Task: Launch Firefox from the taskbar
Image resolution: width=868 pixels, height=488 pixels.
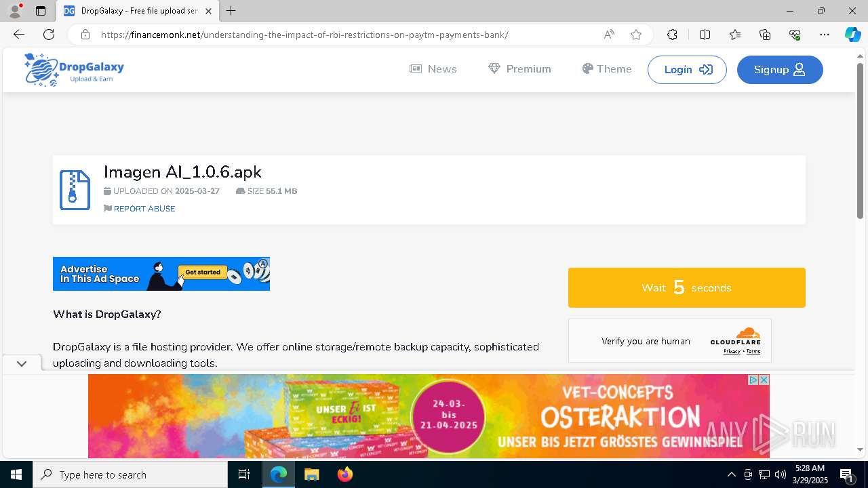Action: point(344,474)
